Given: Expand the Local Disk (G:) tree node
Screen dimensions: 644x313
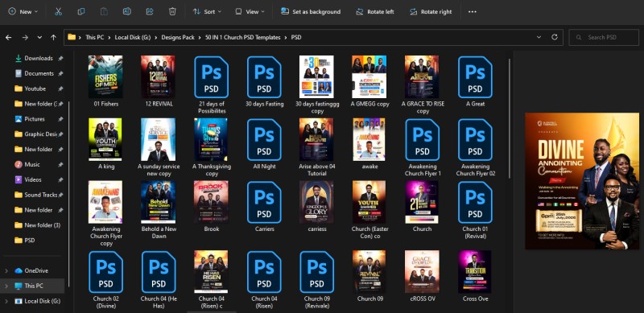Looking at the screenshot, I should pyautogui.click(x=6, y=301).
